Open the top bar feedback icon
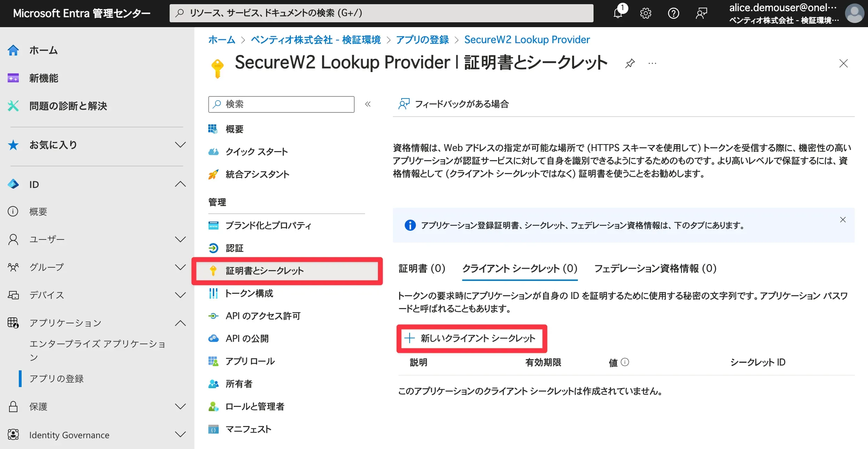Image resolution: width=868 pixels, height=449 pixels. pos(701,13)
